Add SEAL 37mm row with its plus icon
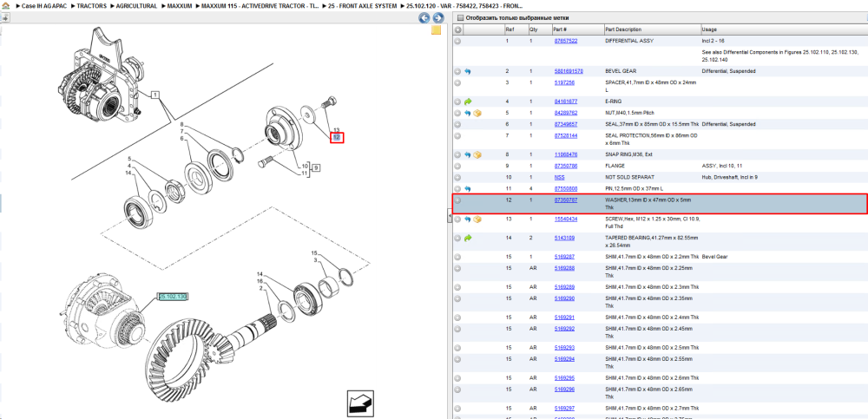The image size is (868, 419). click(457, 124)
